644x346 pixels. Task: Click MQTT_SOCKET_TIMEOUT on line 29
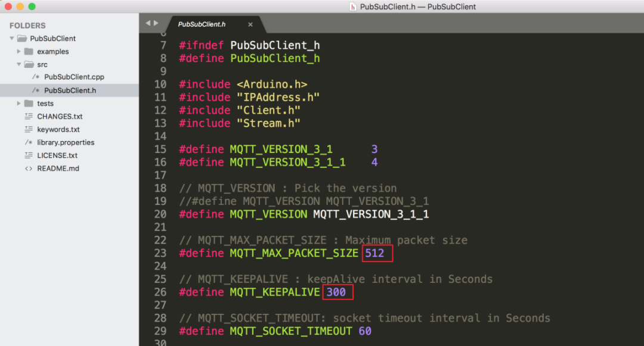[x=291, y=331]
